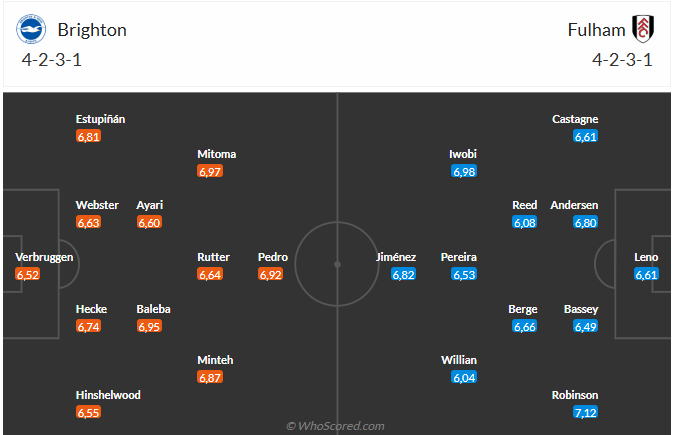Click the Fulham club crest icon
This screenshot has width=674, height=435.
click(643, 29)
